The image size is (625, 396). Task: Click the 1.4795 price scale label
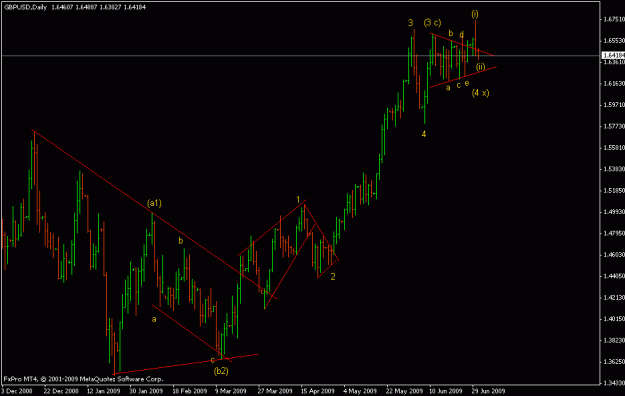[614, 233]
